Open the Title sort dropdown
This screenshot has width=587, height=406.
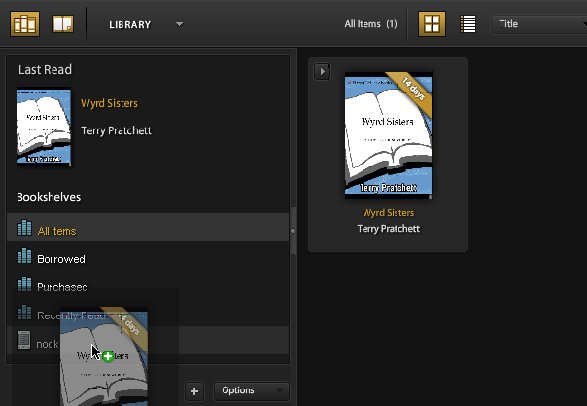click(x=539, y=25)
